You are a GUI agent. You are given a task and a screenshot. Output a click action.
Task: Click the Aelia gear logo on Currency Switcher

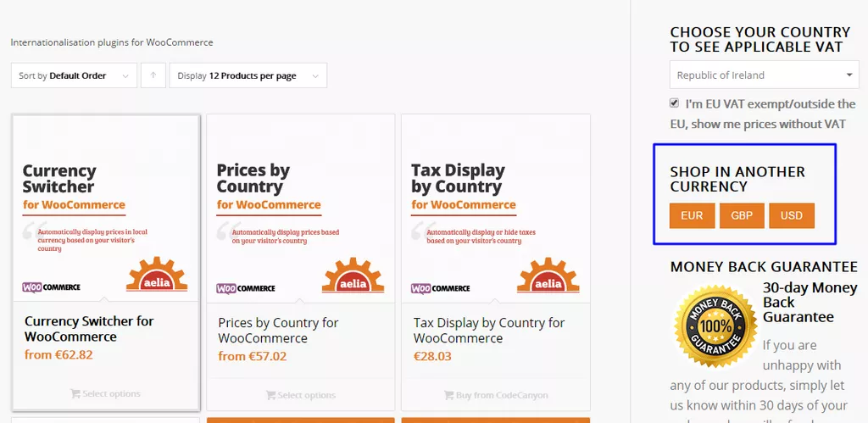click(x=157, y=274)
